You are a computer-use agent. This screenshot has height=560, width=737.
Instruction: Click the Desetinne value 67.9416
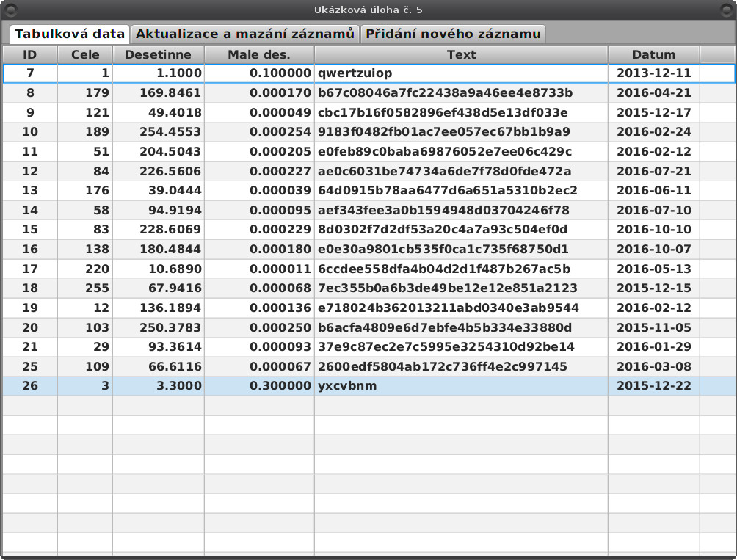(159, 288)
